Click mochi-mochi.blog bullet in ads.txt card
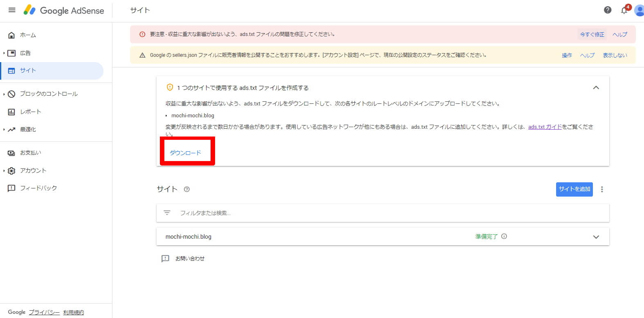This screenshot has height=318, width=644. point(193,116)
